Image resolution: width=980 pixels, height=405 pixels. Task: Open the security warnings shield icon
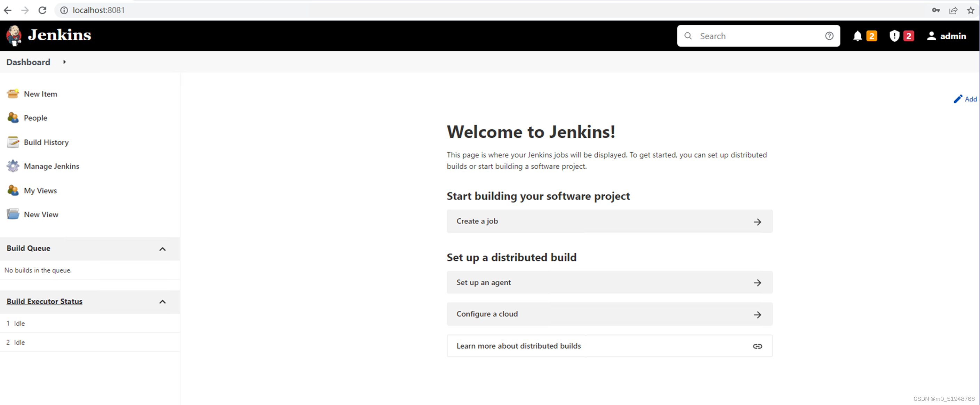point(894,36)
